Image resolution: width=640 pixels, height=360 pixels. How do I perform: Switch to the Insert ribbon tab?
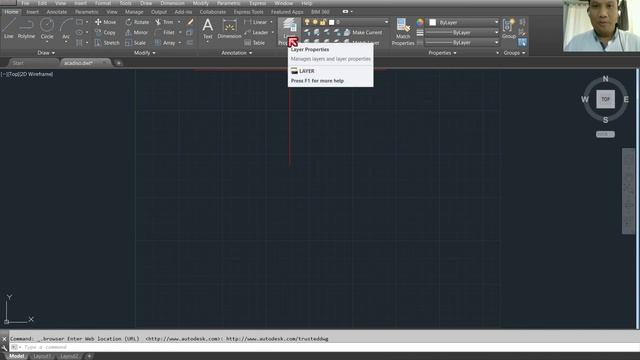32,12
